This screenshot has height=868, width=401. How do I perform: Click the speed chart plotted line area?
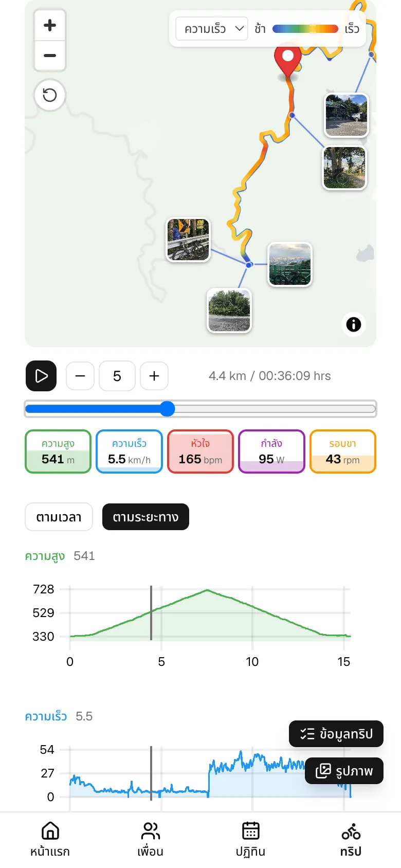point(210,774)
